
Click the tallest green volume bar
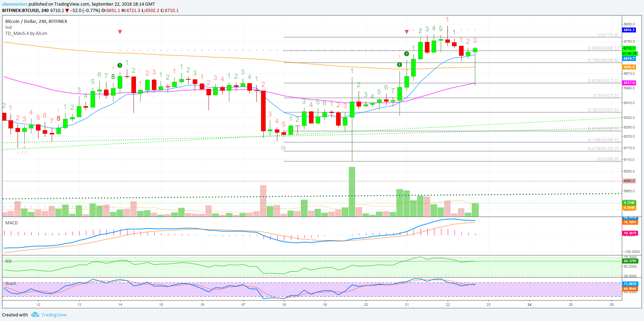tap(352, 192)
